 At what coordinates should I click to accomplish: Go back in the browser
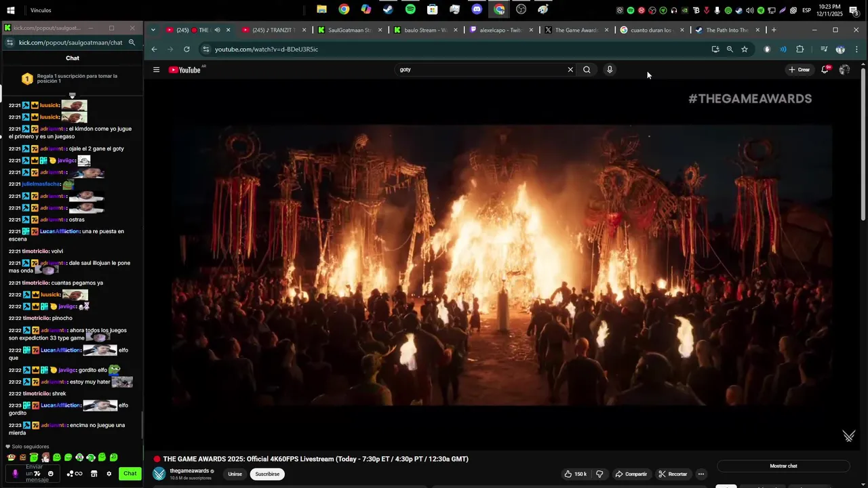[x=154, y=49]
